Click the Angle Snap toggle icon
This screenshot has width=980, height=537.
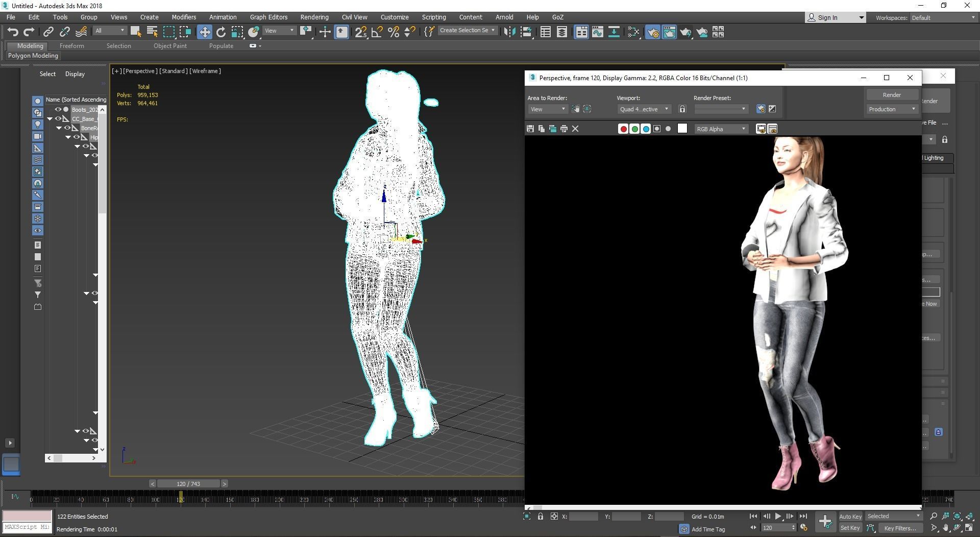click(x=377, y=32)
